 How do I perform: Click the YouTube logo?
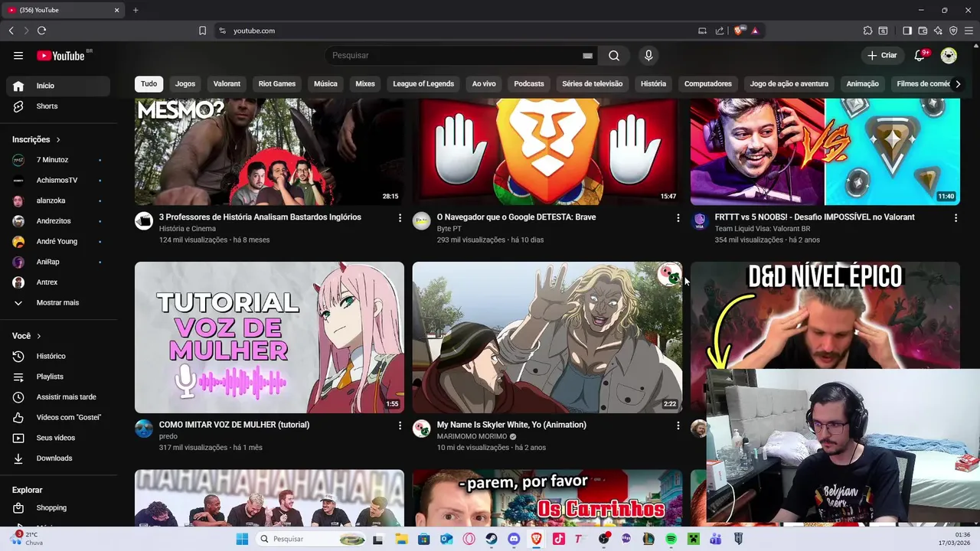click(60, 55)
